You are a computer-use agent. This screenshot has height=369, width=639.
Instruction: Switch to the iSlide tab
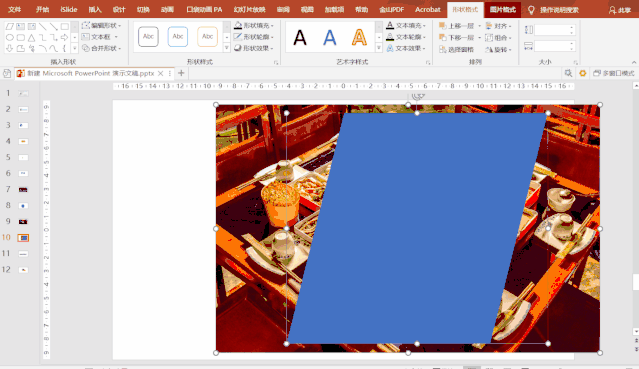(68, 9)
